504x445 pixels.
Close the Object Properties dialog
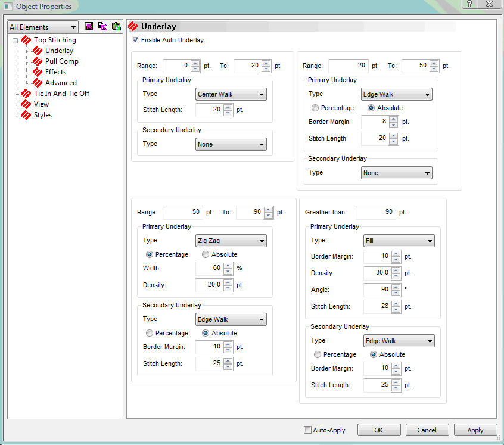tap(490, 4)
